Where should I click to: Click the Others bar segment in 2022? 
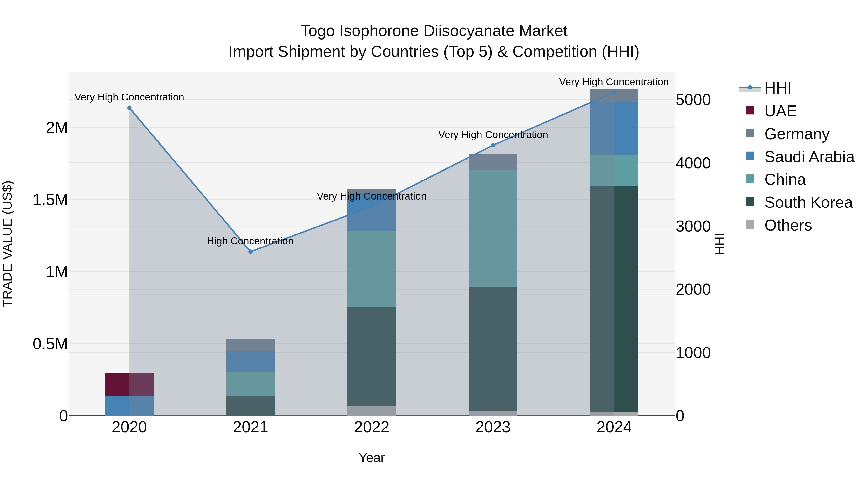point(372,411)
